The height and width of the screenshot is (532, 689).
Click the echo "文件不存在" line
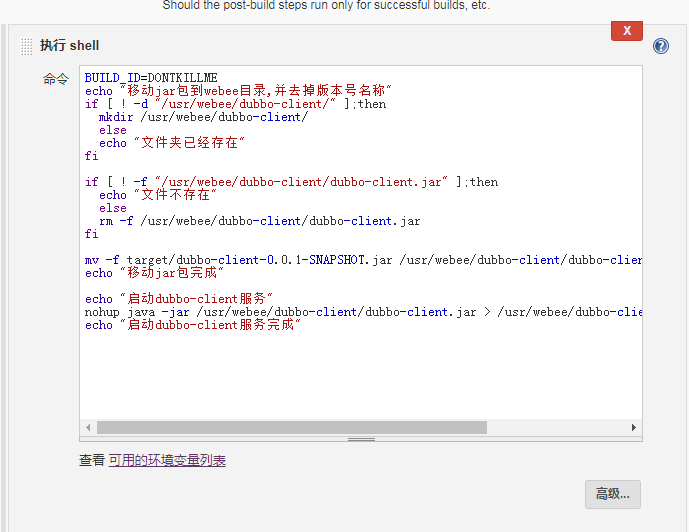click(x=158, y=195)
